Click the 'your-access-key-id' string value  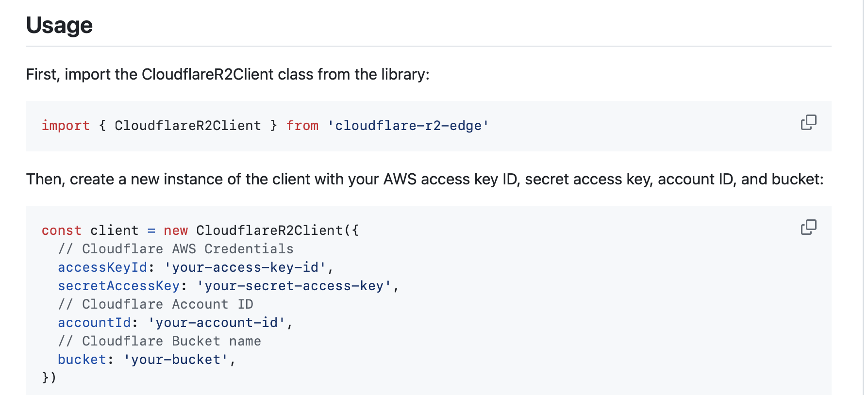click(x=245, y=267)
